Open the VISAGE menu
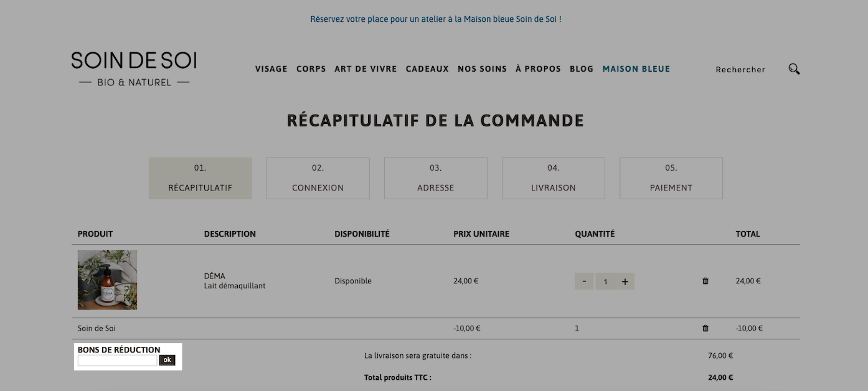Image resolution: width=868 pixels, height=391 pixels. [271, 69]
